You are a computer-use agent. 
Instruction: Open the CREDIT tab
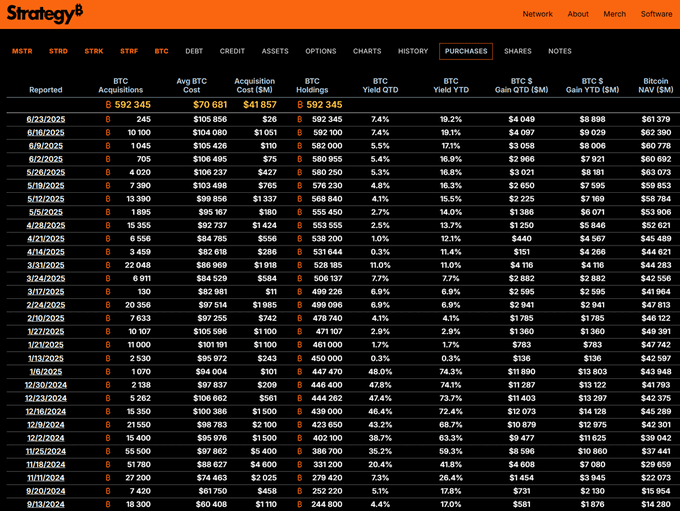click(232, 51)
